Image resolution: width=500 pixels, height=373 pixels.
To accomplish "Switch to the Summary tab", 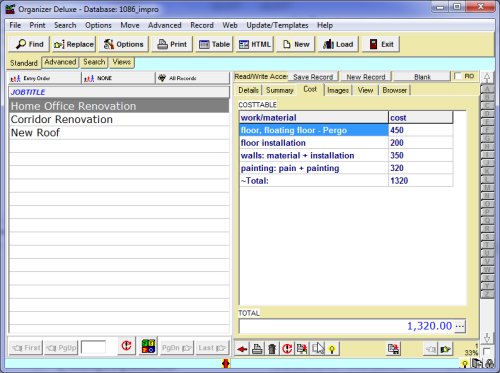I will pyautogui.click(x=279, y=90).
